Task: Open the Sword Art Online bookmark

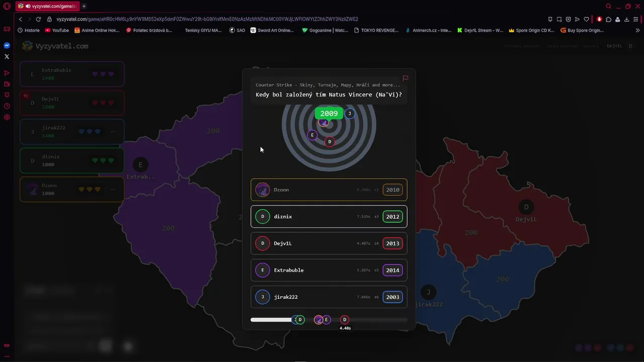Action: (x=272, y=30)
